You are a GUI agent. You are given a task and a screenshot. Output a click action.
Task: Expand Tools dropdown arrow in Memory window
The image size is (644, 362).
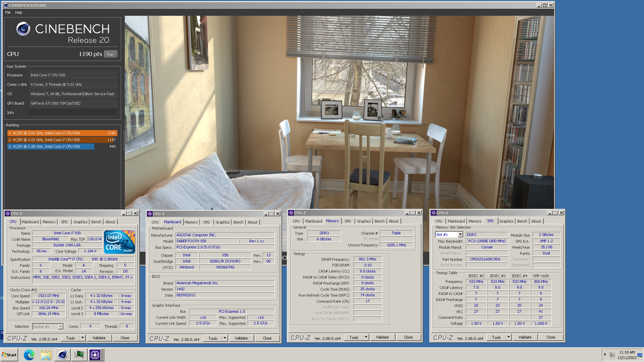[x=366, y=338]
